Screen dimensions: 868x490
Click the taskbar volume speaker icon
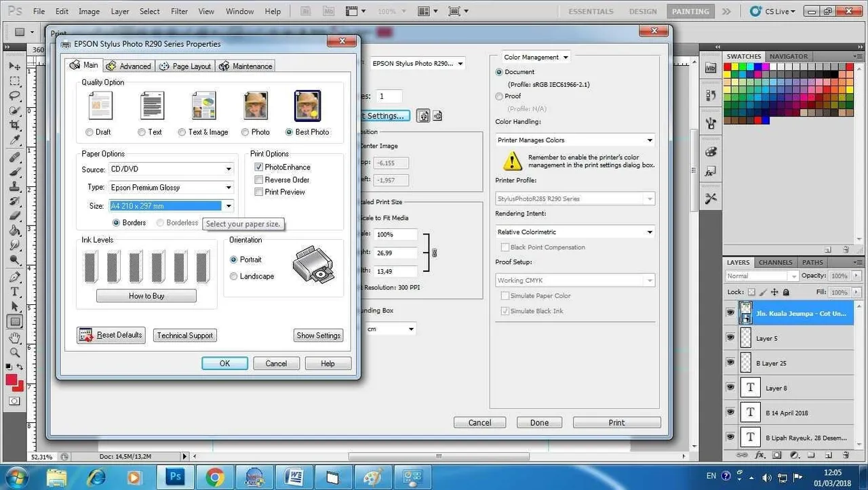pyautogui.click(x=767, y=477)
